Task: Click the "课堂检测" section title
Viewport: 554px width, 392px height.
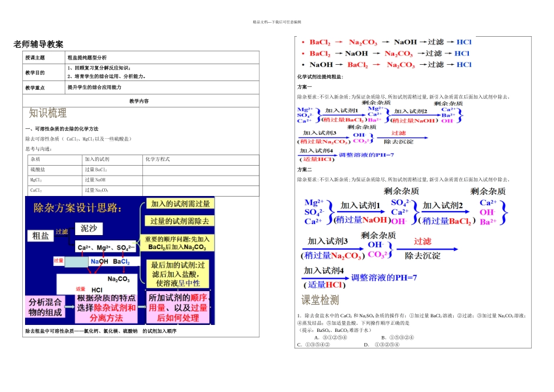Action: (x=320, y=300)
